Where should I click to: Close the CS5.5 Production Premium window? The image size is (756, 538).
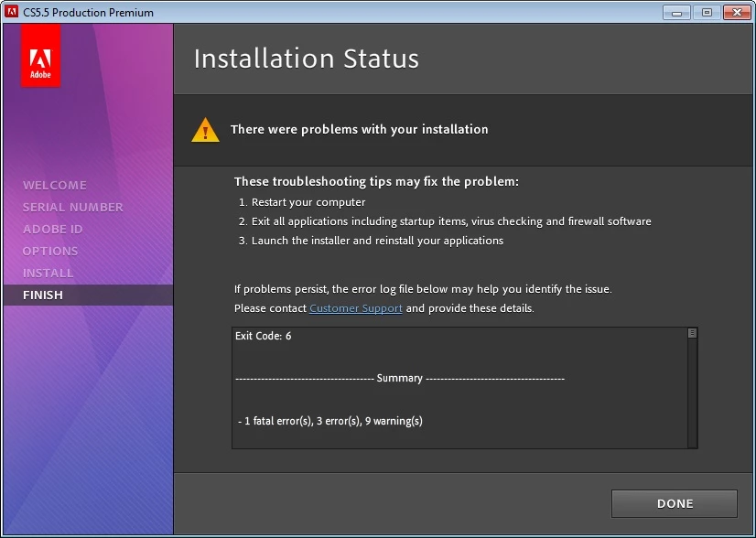(737, 12)
